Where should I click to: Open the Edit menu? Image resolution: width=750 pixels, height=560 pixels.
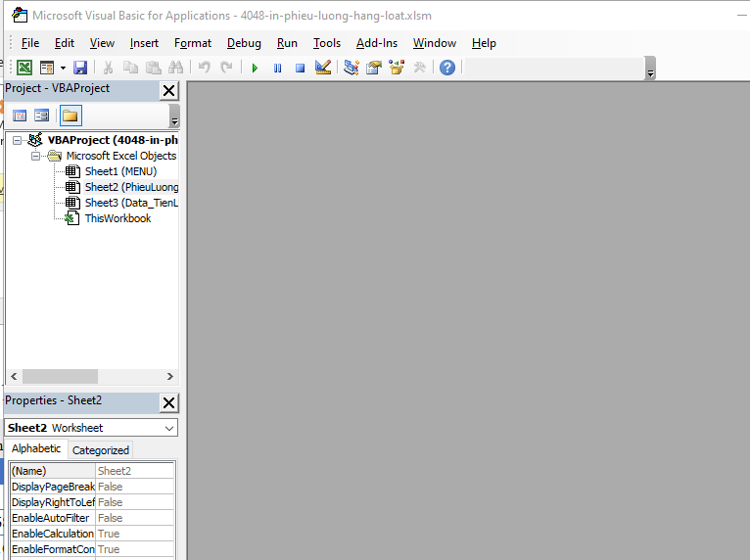point(64,43)
